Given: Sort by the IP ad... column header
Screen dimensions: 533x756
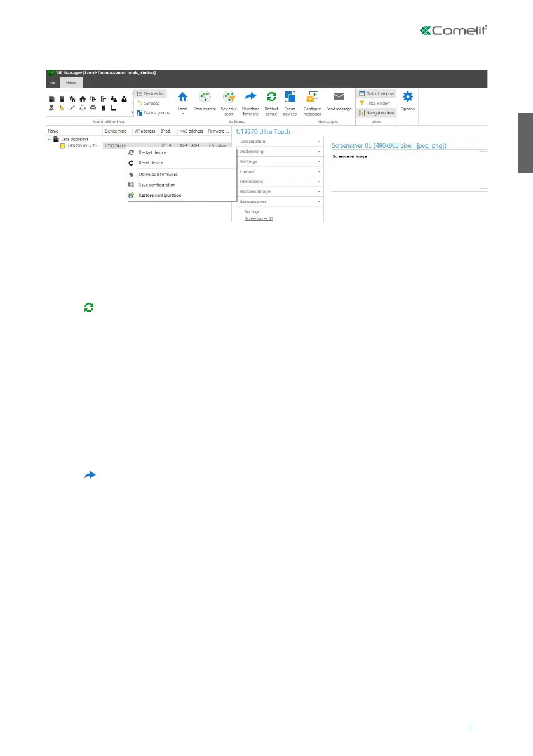Looking at the screenshot, I should pyautogui.click(x=167, y=131).
